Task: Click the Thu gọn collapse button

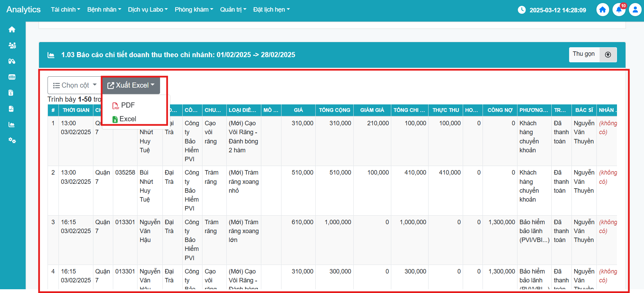Action: [592, 54]
